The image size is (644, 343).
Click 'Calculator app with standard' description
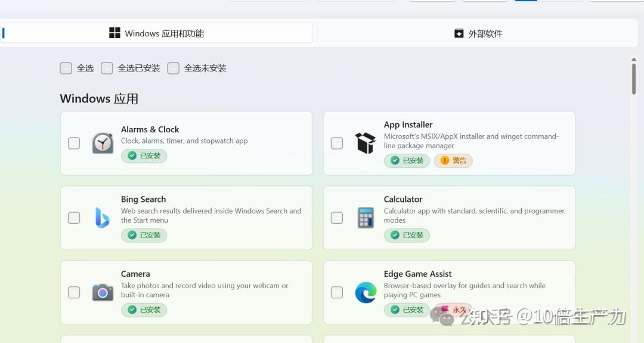[x=474, y=216]
